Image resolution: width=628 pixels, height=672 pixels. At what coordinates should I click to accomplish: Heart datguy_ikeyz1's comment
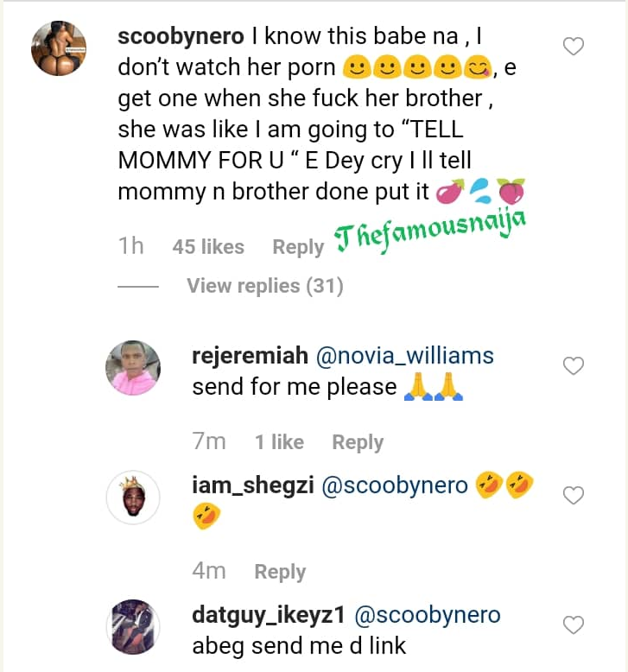[x=573, y=624]
